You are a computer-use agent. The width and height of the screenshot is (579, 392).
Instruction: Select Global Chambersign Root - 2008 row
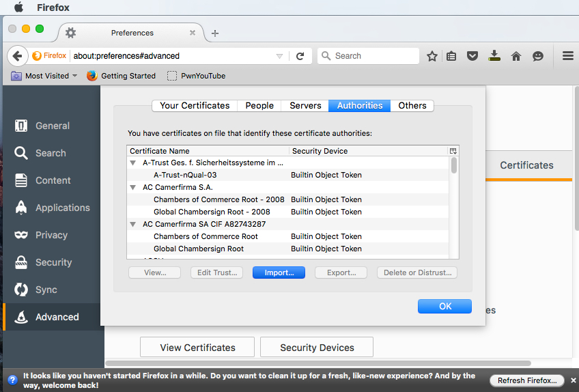coord(288,212)
